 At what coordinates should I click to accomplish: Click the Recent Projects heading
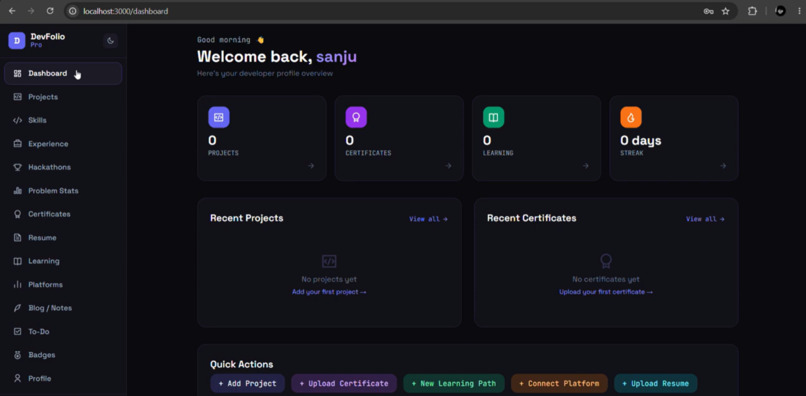coord(247,218)
